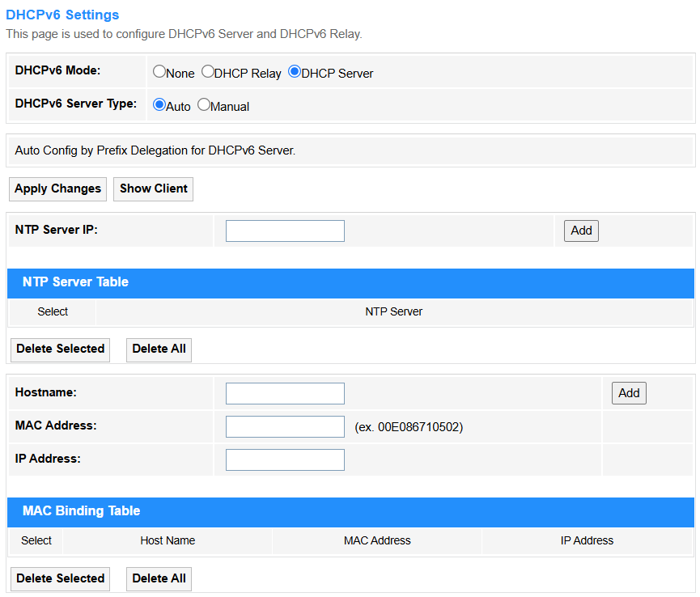
Task: Select the None DHCPv6 mode radio button
Action: point(159,71)
